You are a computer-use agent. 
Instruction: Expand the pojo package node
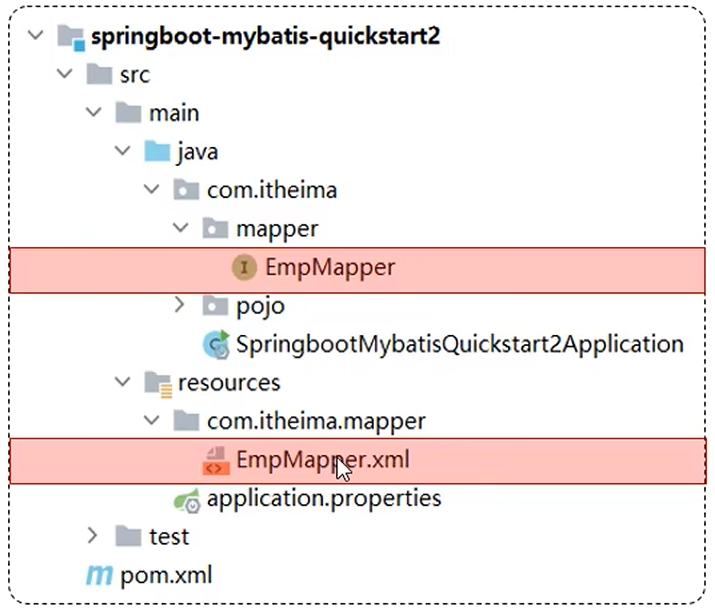180,304
